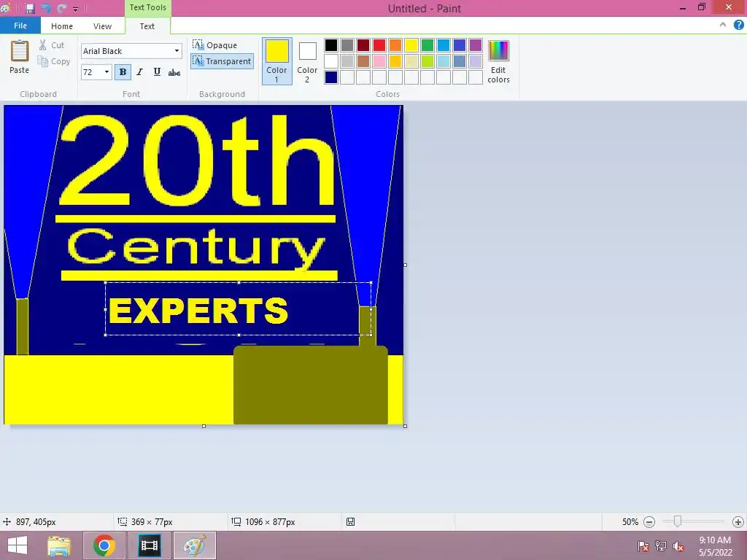
Task: Click the EXPERTS text box on canvas
Action: click(239, 309)
